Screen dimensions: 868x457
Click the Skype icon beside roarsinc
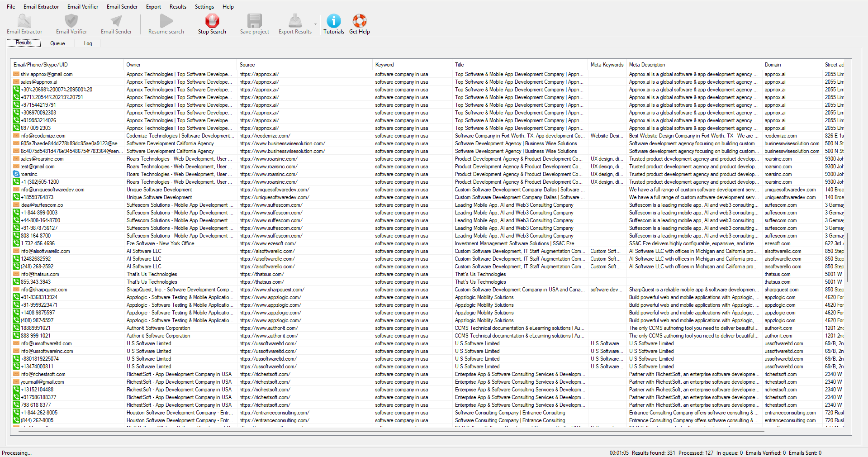click(16, 174)
